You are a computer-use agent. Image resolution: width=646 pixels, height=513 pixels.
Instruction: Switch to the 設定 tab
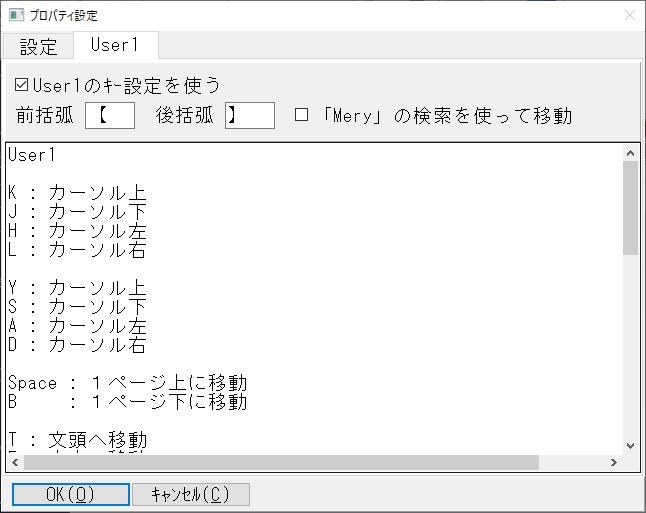(x=38, y=46)
